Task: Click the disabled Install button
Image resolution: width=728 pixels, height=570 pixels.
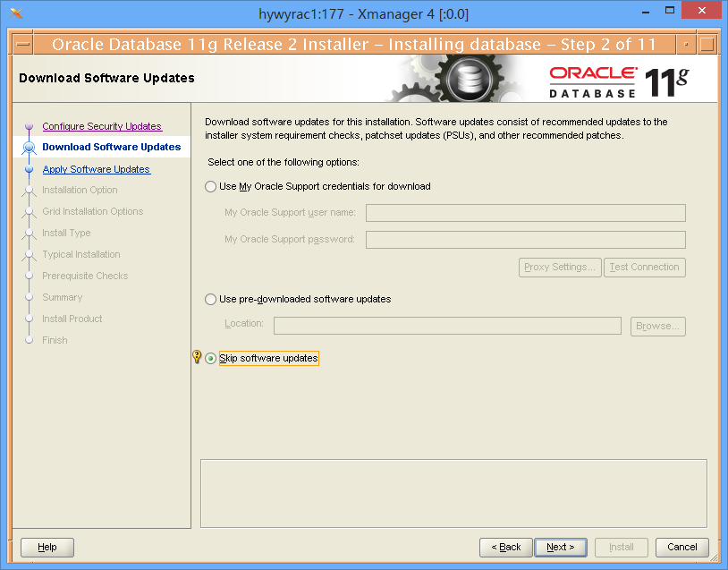Action: click(622, 548)
